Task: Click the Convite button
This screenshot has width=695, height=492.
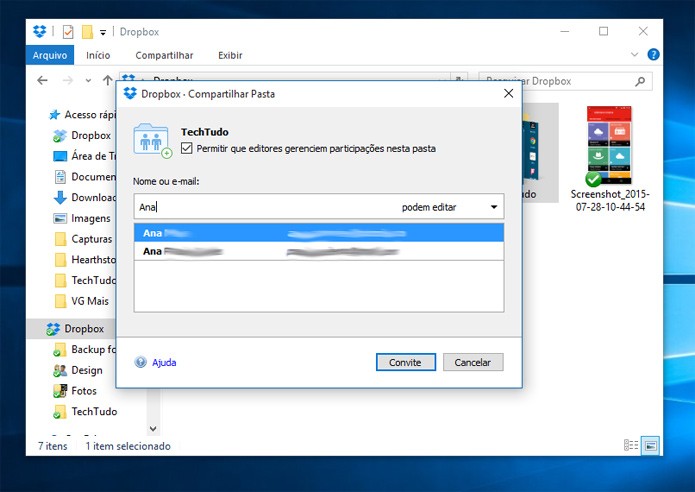Action: (406, 362)
